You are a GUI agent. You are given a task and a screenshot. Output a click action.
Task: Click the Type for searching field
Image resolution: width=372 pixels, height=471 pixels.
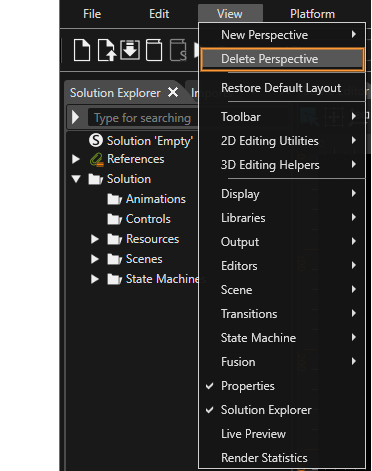pyautogui.click(x=142, y=118)
